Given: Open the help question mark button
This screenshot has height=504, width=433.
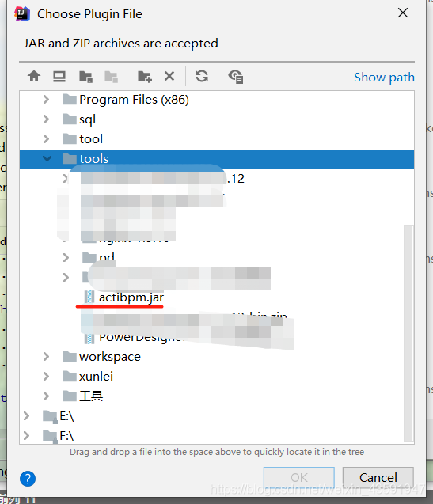Looking at the screenshot, I should coord(28,479).
